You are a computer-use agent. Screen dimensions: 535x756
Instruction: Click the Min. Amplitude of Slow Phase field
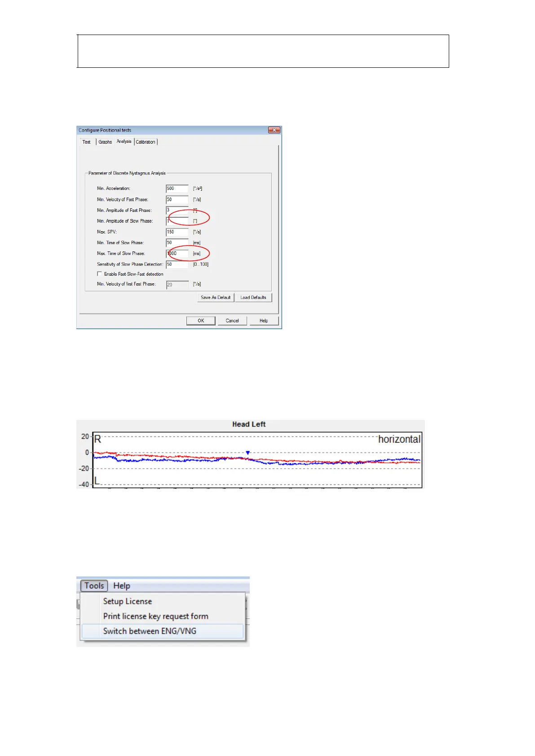point(177,221)
